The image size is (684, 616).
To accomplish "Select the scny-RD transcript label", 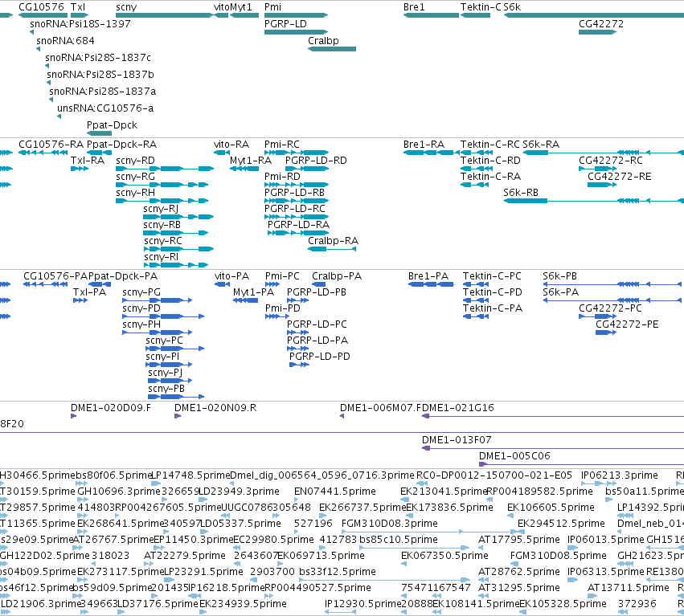I will (135, 161).
